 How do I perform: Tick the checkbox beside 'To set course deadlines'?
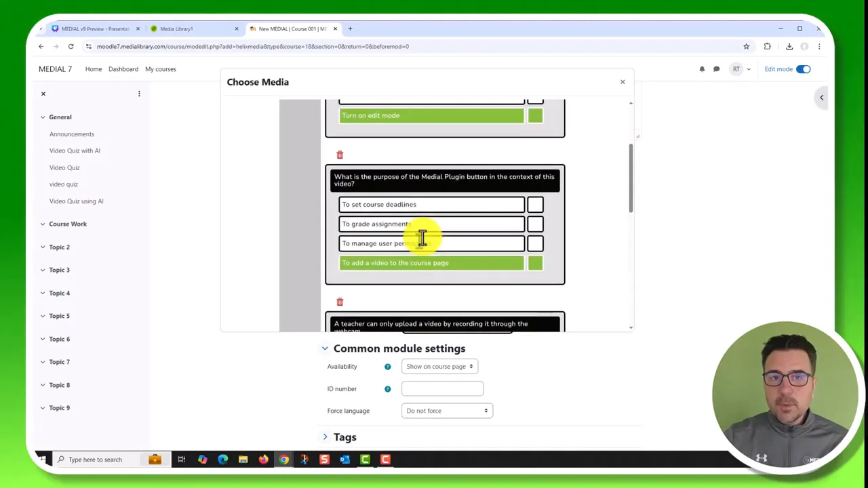click(535, 205)
